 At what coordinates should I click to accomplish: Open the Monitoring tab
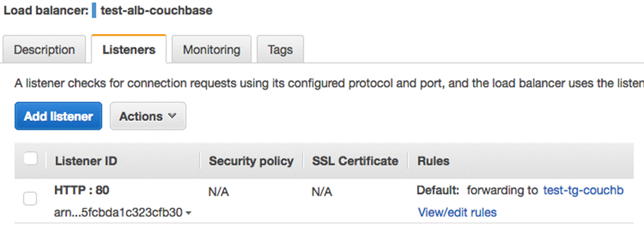coord(212,50)
